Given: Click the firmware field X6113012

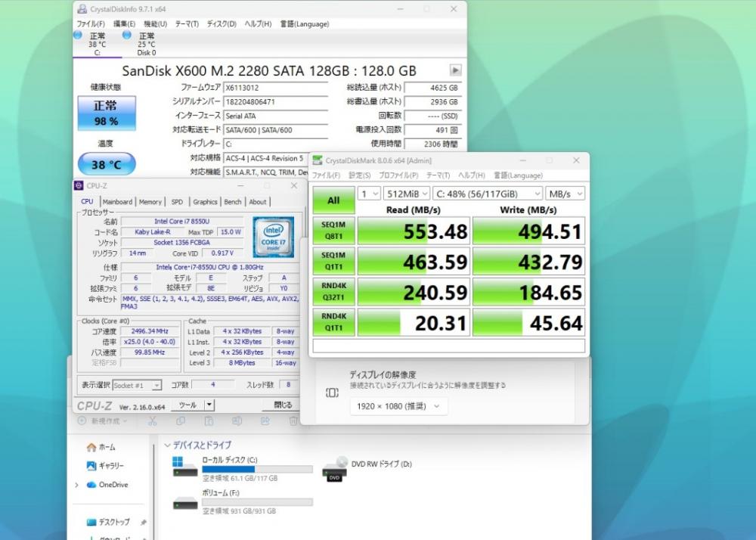Looking at the screenshot, I should tap(276, 88).
